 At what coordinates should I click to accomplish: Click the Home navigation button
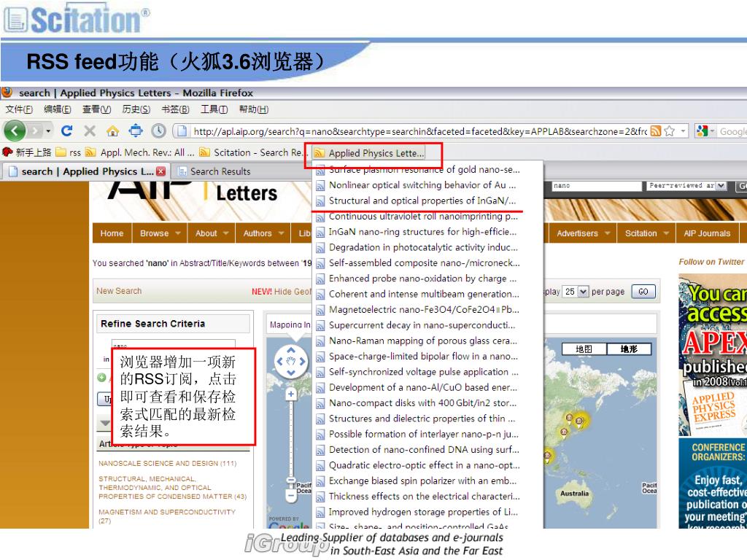click(x=112, y=233)
